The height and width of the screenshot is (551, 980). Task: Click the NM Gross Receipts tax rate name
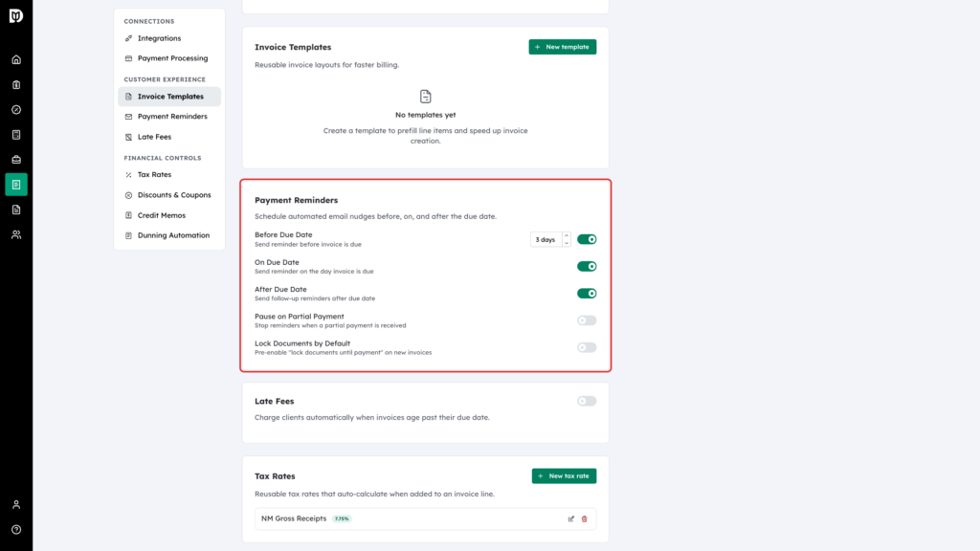coord(294,518)
